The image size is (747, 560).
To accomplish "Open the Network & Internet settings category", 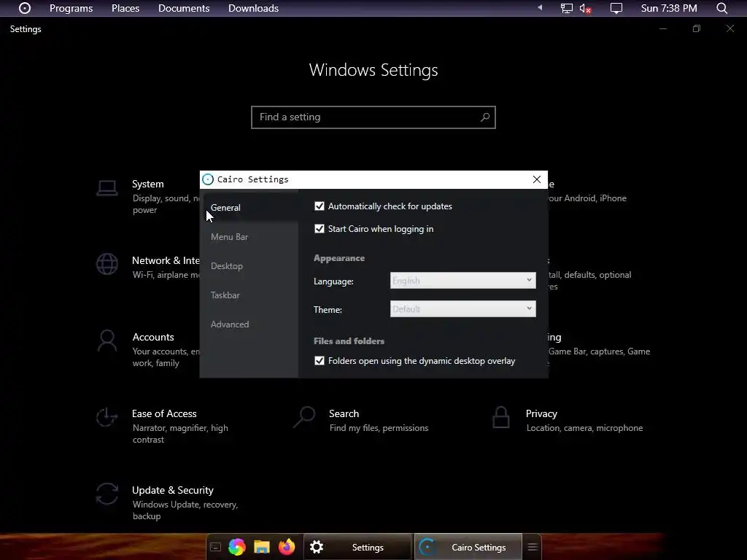I will click(x=147, y=267).
